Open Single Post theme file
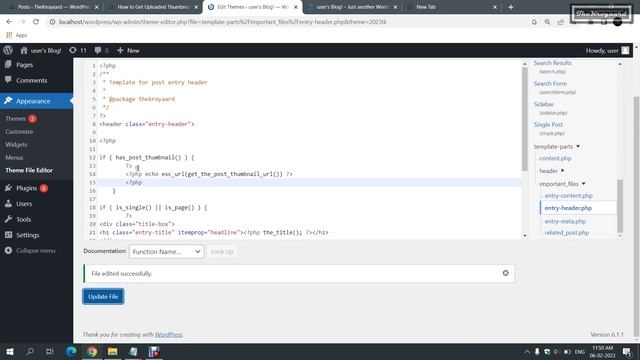 pyautogui.click(x=548, y=124)
